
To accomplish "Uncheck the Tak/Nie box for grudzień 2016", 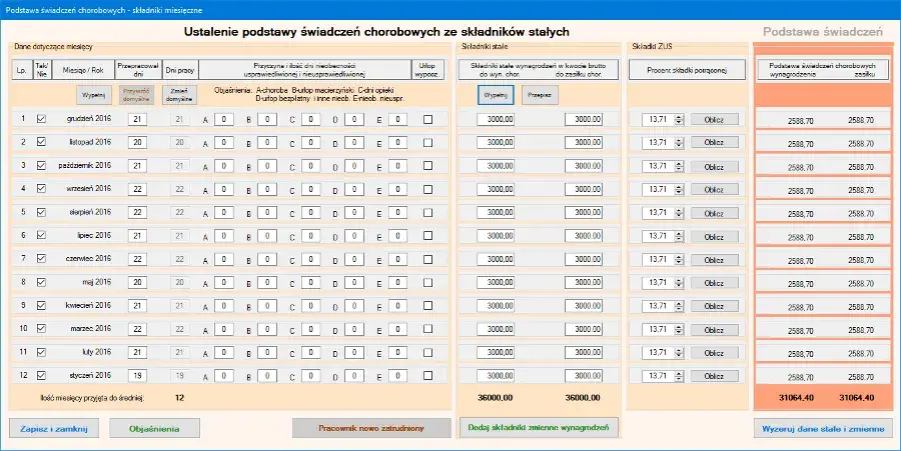I will click(x=41, y=118).
